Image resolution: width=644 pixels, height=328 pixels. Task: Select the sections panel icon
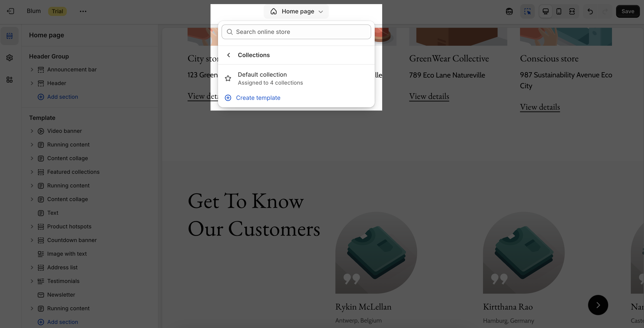coord(10,36)
